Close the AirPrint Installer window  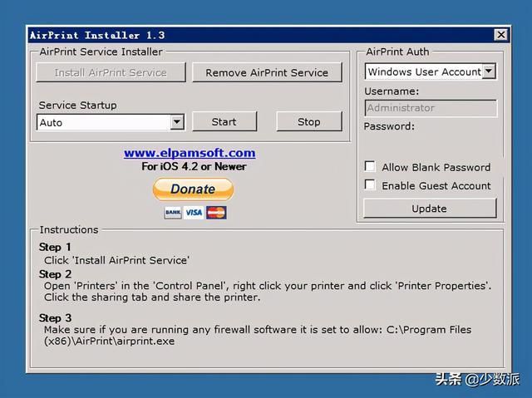click(x=501, y=35)
